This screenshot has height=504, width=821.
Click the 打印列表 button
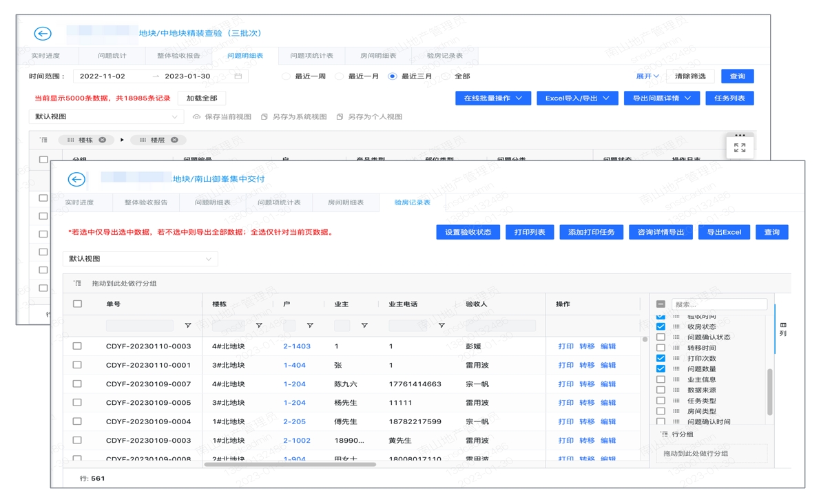pyautogui.click(x=530, y=232)
